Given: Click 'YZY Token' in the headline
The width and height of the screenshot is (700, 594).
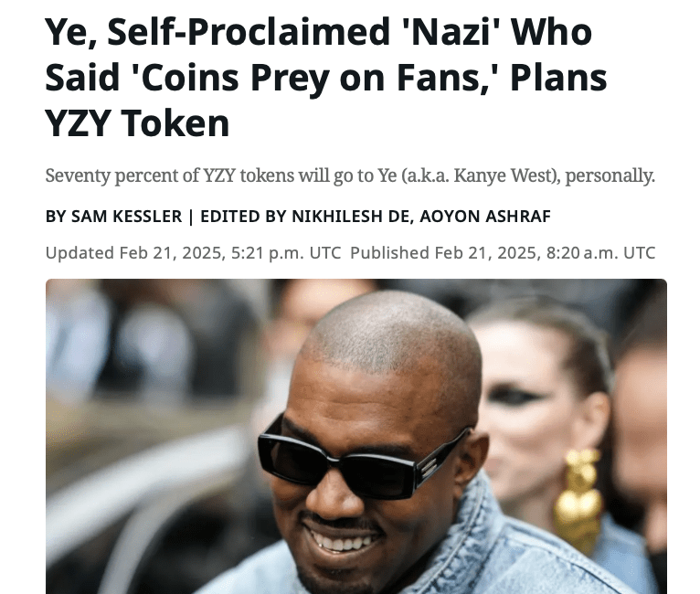Looking at the screenshot, I should tap(137, 123).
